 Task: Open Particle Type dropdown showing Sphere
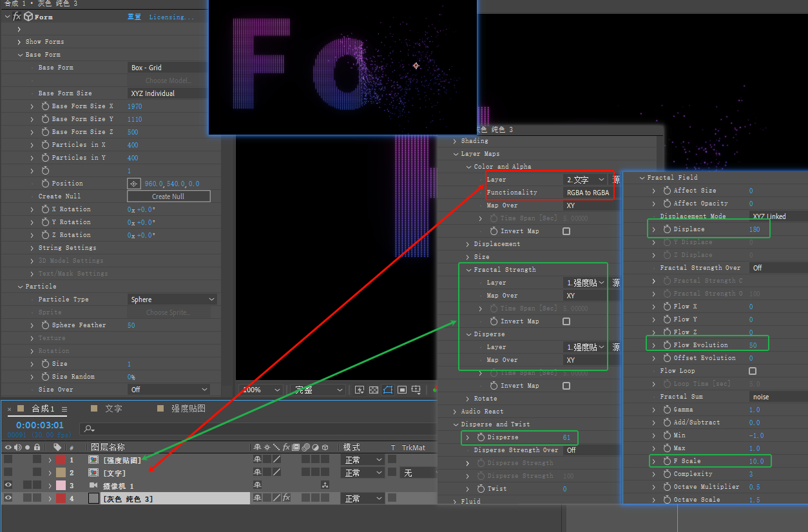172,299
